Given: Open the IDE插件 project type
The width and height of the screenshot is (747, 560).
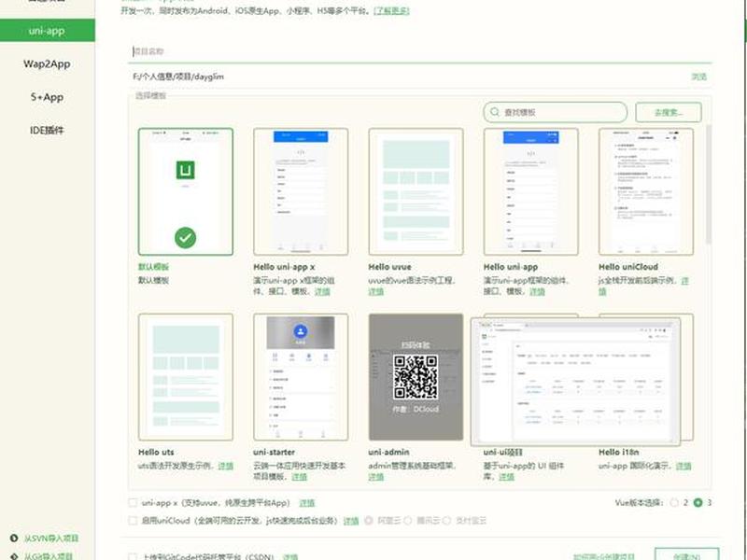Looking at the screenshot, I should click(47, 130).
